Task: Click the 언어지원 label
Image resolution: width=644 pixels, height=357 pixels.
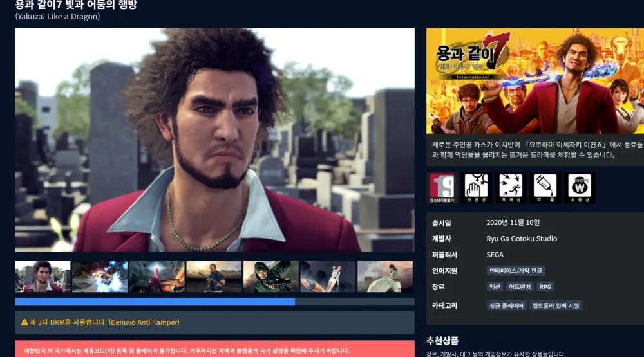Action: coord(445,271)
